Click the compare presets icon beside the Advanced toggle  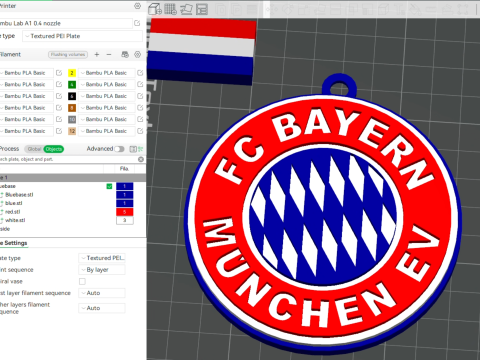[x=133, y=149]
